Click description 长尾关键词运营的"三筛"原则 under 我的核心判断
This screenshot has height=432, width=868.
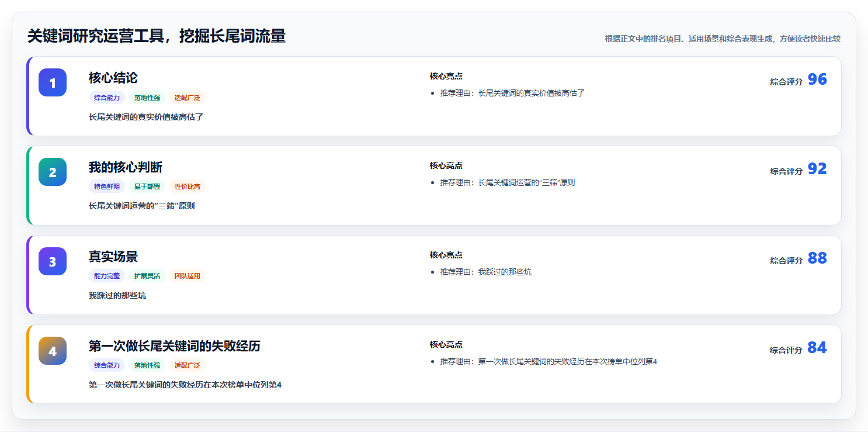pos(142,206)
